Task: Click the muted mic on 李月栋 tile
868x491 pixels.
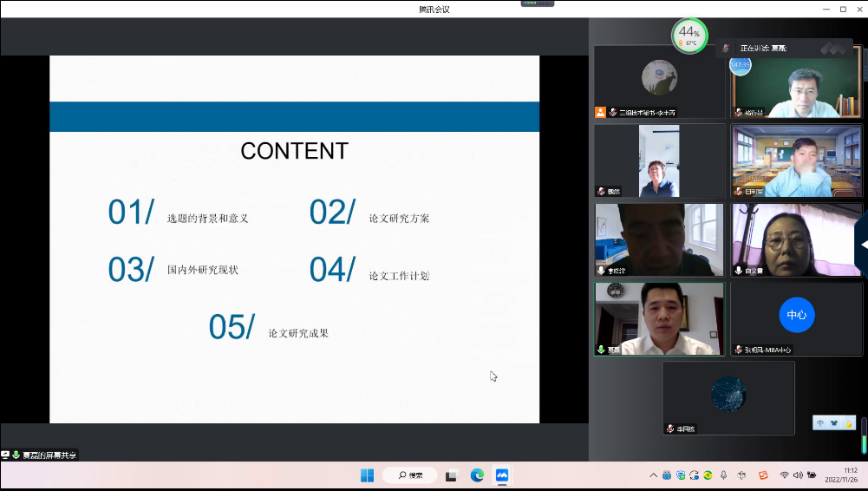Action: pyautogui.click(x=670, y=429)
